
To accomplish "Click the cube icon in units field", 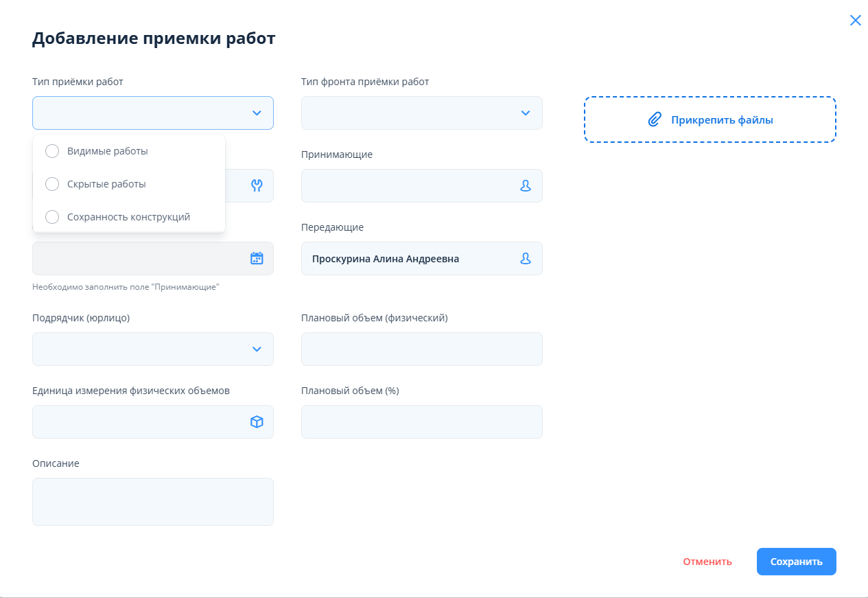I will pos(257,422).
